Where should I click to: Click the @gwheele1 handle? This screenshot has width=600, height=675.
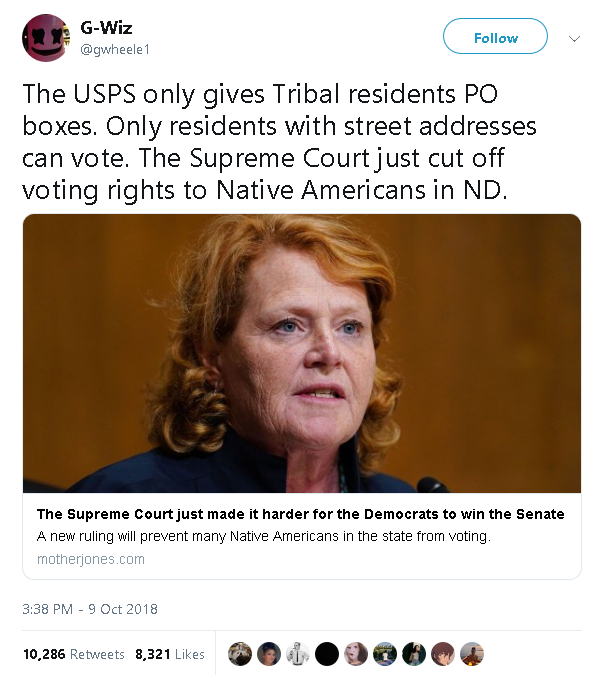click(114, 48)
